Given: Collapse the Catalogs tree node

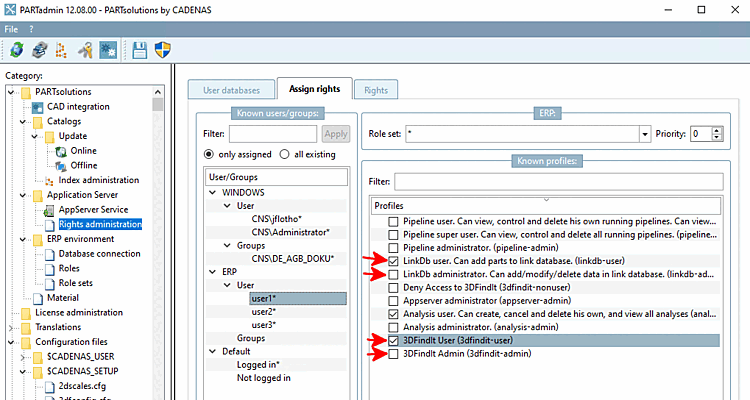Looking at the screenshot, I should (22, 122).
